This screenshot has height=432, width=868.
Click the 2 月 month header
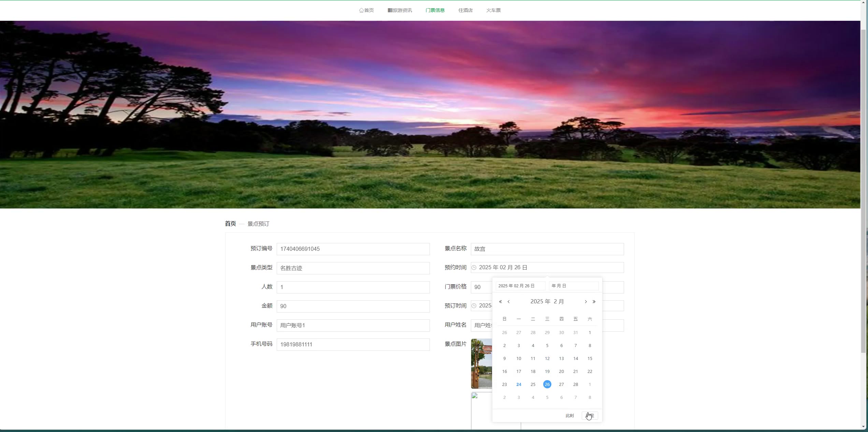click(x=559, y=302)
